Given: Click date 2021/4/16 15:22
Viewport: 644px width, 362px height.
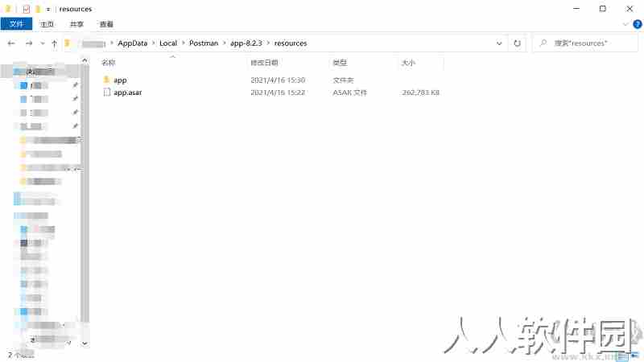Looking at the screenshot, I should [x=278, y=93].
